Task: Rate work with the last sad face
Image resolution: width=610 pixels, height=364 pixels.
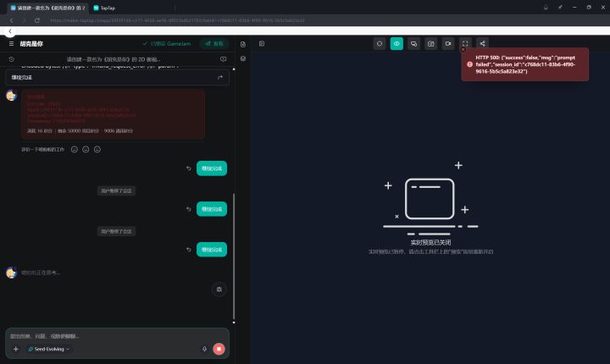Action: [x=97, y=149]
